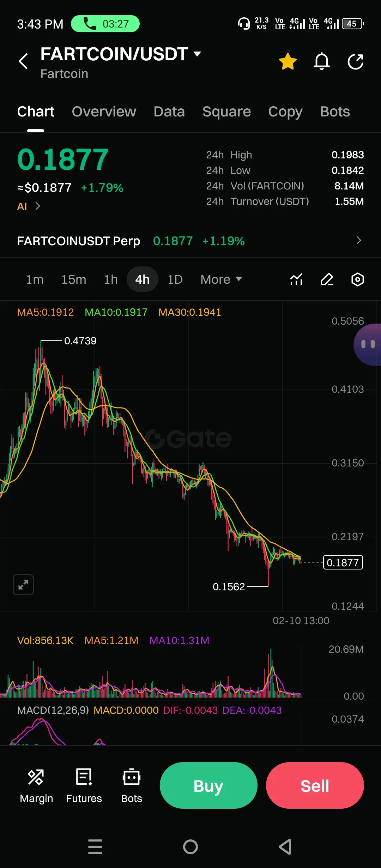Tap the Android back navigation button
381x868 pixels.
285,847
